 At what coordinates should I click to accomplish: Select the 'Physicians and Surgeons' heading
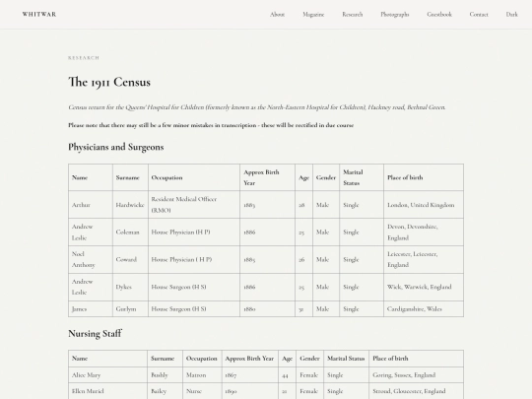pyautogui.click(x=116, y=147)
